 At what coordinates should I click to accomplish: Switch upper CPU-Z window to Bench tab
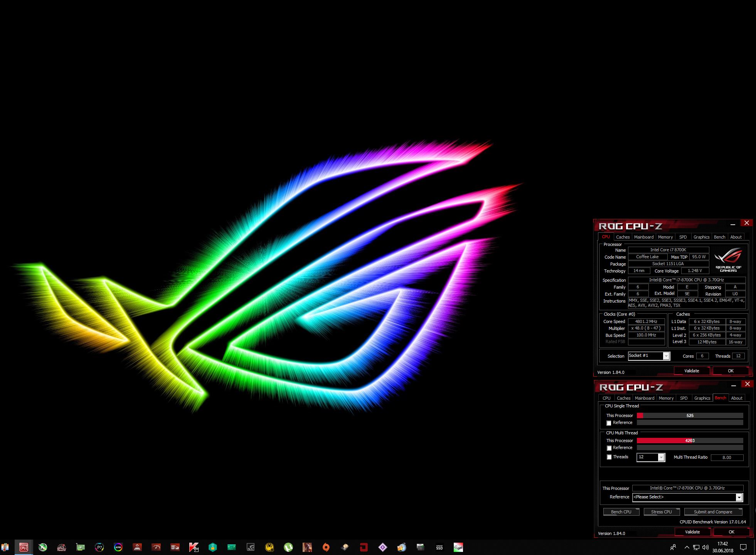[719, 237]
